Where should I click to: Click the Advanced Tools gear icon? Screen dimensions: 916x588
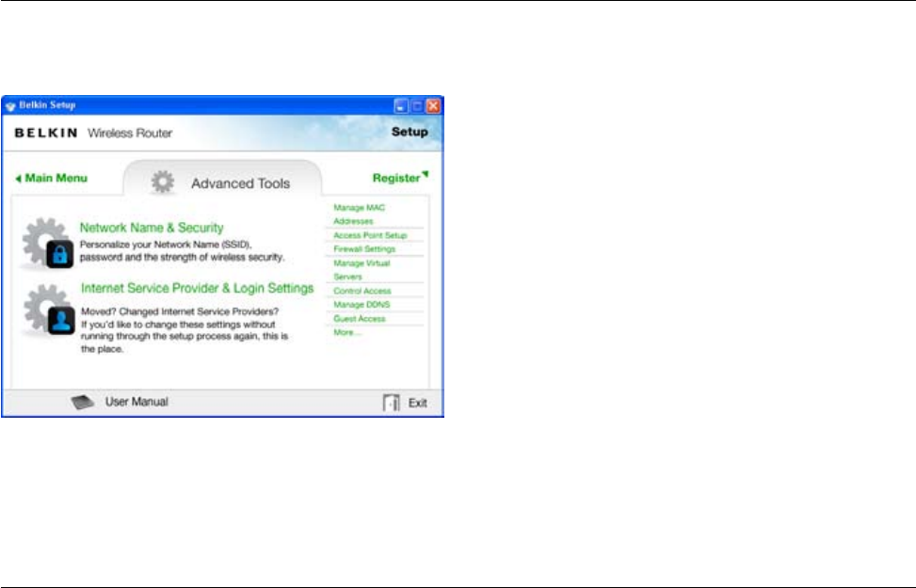163,183
